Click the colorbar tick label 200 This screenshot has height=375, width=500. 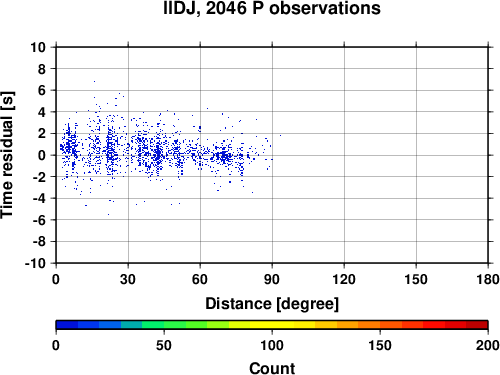click(488, 345)
